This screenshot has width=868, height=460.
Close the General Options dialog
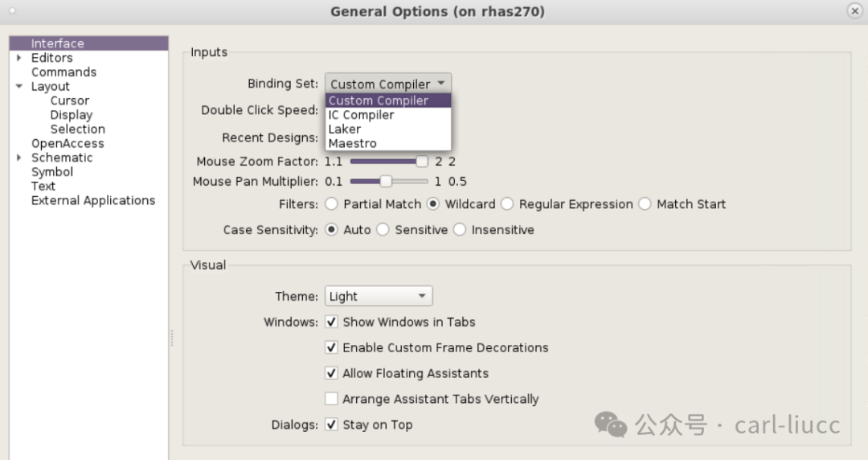coord(854,11)
